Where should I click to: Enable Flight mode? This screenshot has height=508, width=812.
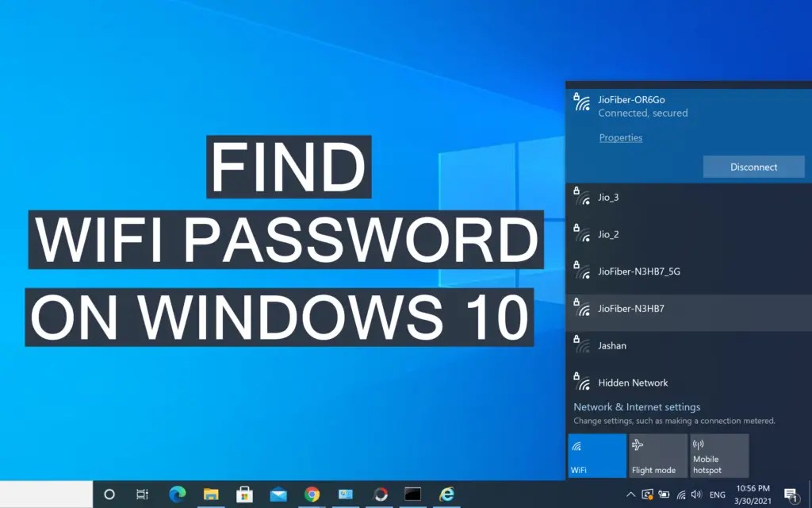coord(657,455)
